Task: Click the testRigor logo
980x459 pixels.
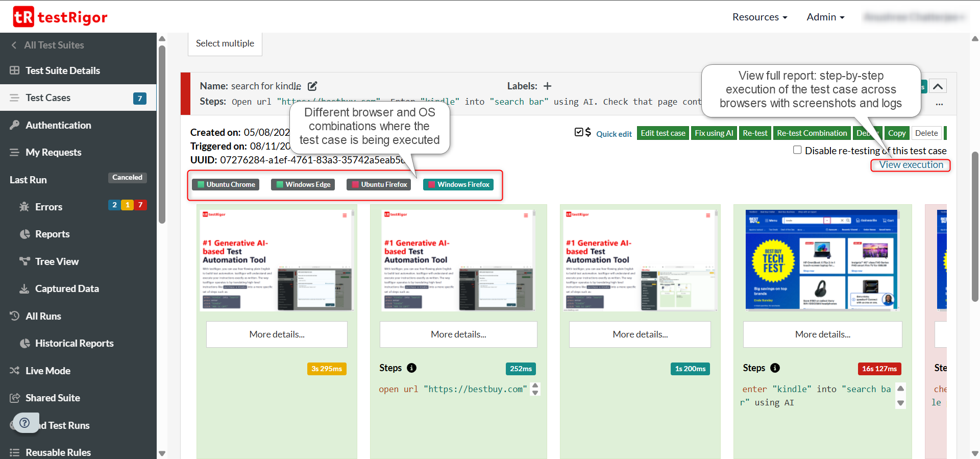Action: [x=60, y=17]
